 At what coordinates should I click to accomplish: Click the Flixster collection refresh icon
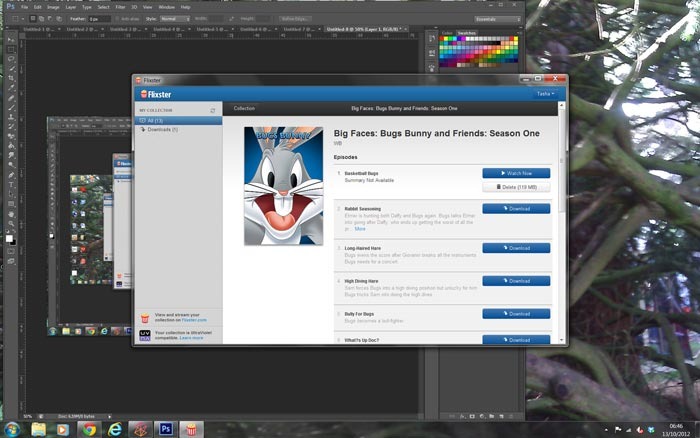point(213,110)
